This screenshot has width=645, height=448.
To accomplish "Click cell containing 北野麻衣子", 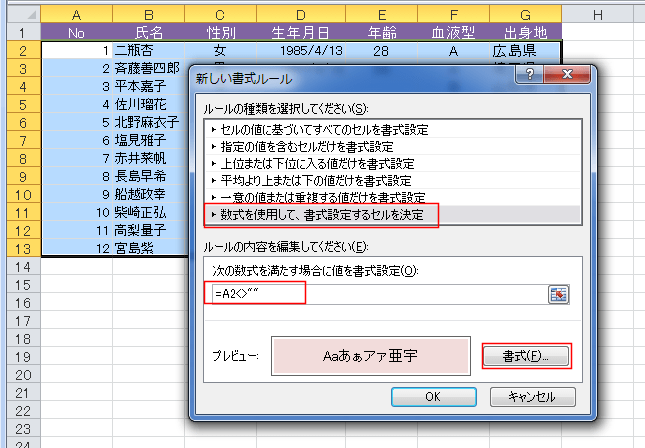I will (x=148, y=122).
